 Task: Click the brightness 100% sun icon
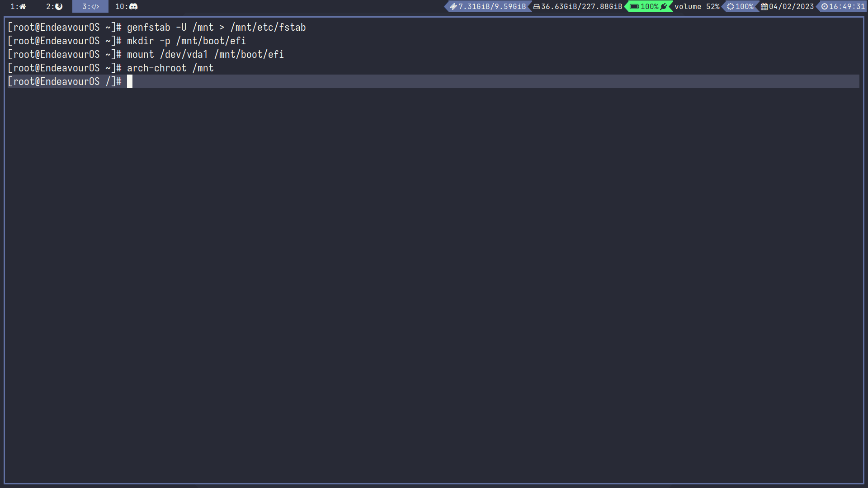(731, 6)
